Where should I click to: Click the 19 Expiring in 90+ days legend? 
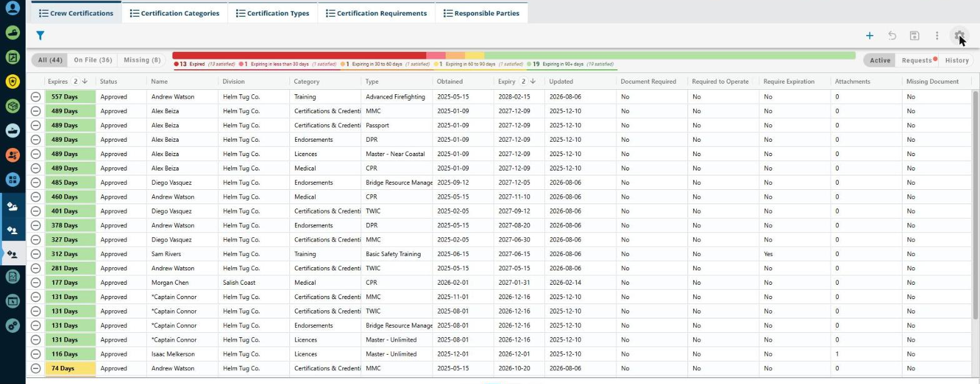[x=570, y=64]
